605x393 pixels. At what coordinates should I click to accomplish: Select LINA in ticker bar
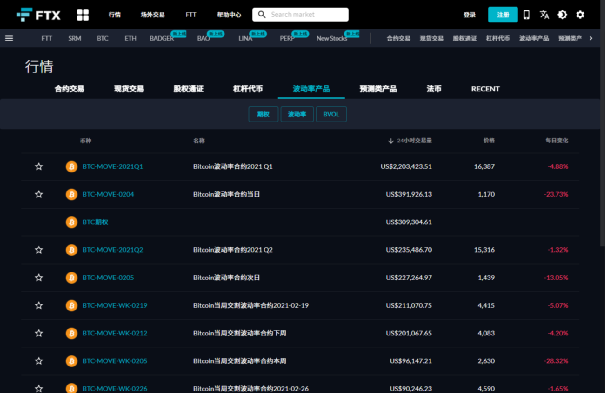[245, 38]
